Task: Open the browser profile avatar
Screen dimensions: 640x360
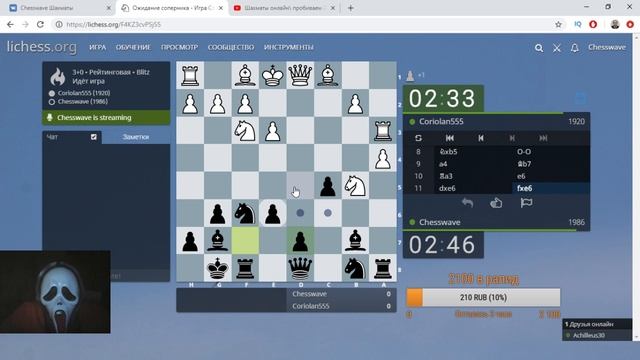Action: [615, 24]
